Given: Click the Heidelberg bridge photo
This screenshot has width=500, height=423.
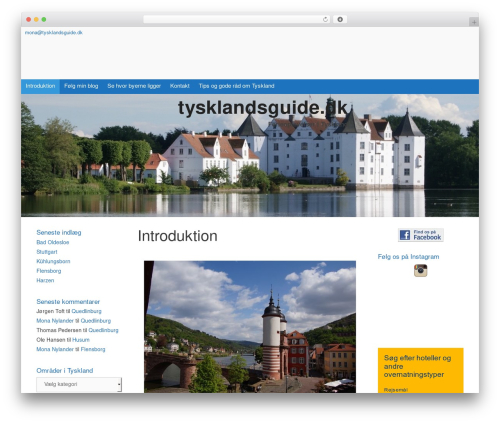Looking at the screenshot, I should [250, 327].
